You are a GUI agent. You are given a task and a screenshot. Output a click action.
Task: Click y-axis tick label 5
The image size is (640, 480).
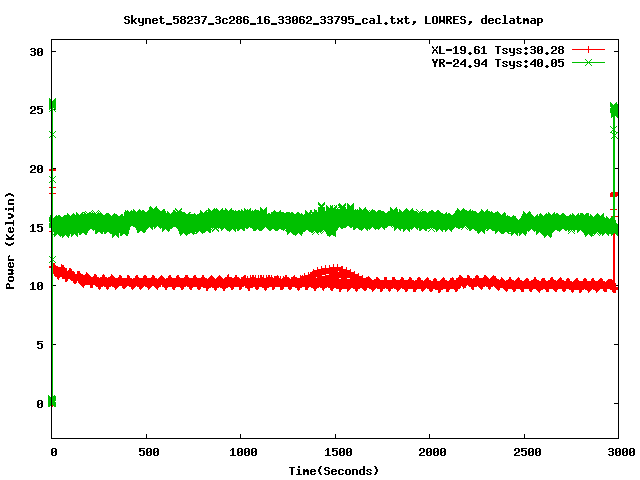[40, 345]
